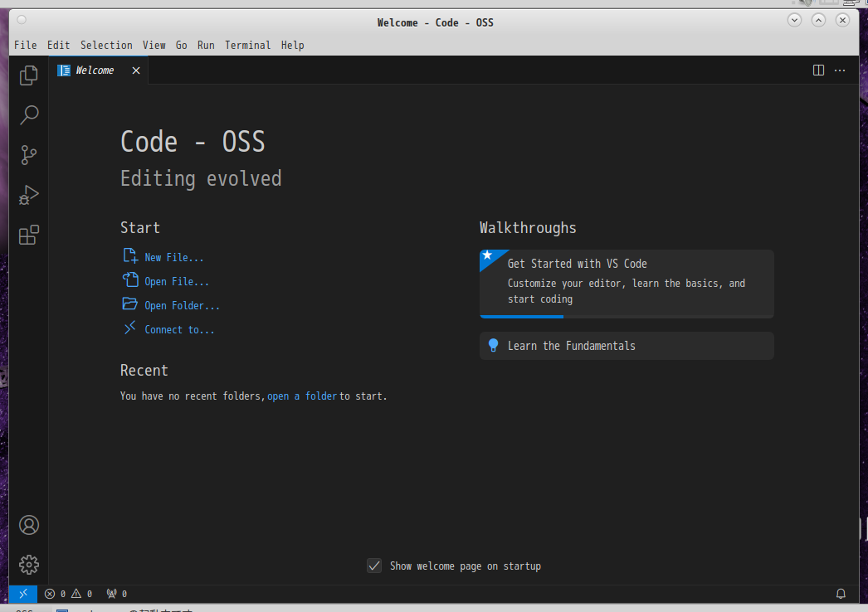
Task: Click the Get Started walkthrough progress bar
Action: [627, 317]
